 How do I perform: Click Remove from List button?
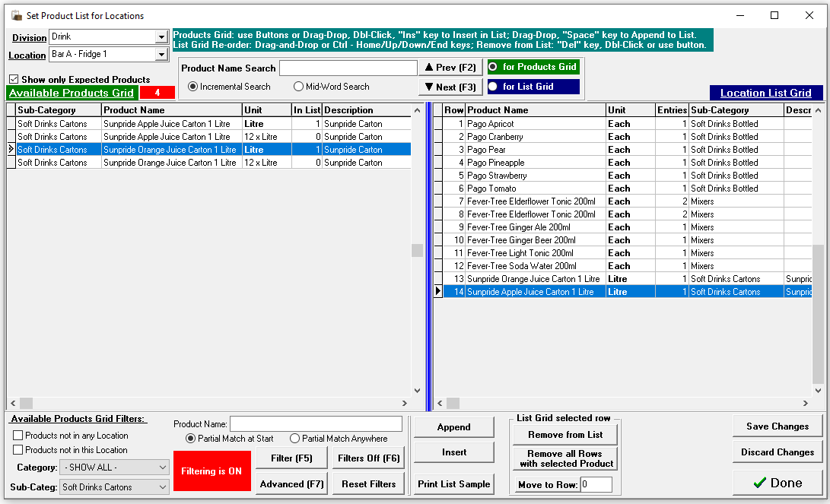click(x=565, y=435)
